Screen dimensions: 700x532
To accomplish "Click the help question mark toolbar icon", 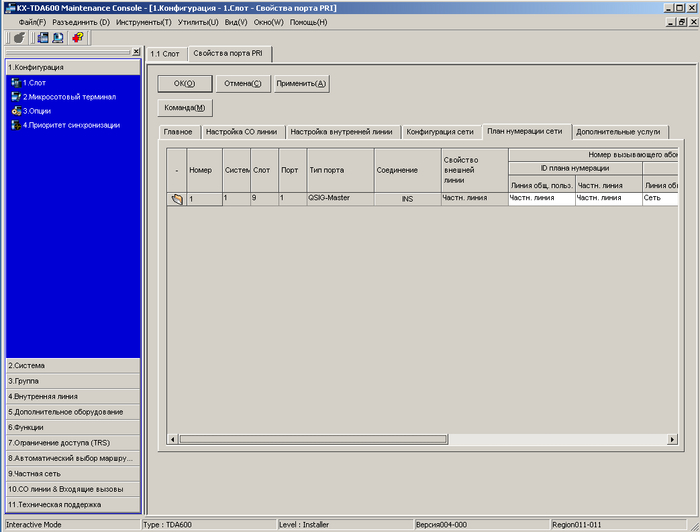I will (x=78, y=37).
